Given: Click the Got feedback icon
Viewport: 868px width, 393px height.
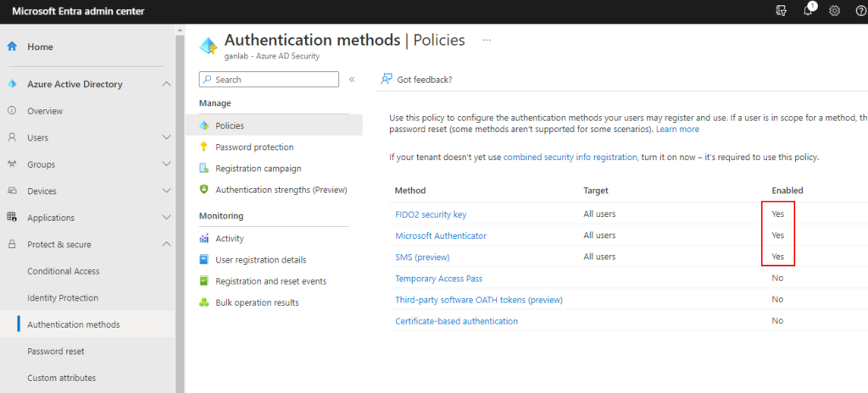Looking at the screenshot, I should coord(387,79).
